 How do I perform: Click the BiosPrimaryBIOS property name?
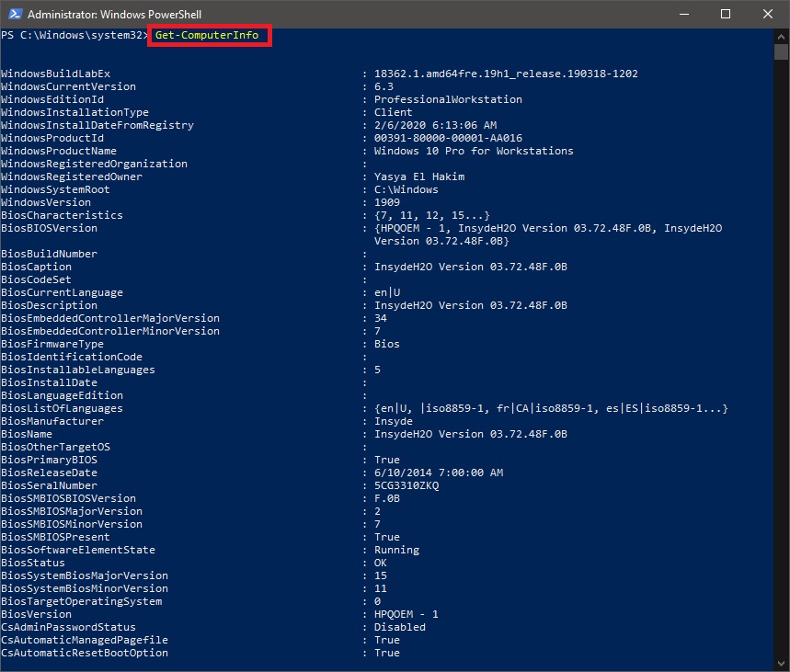click(x=49, y=460)
